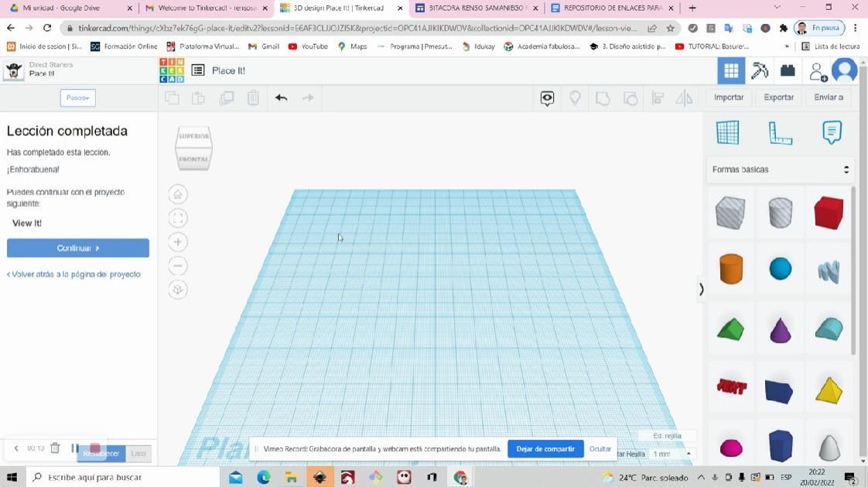This screenshot has height=487, width=868.
Task: Select the orange Cylinder shape
Action: pos(731,269)
